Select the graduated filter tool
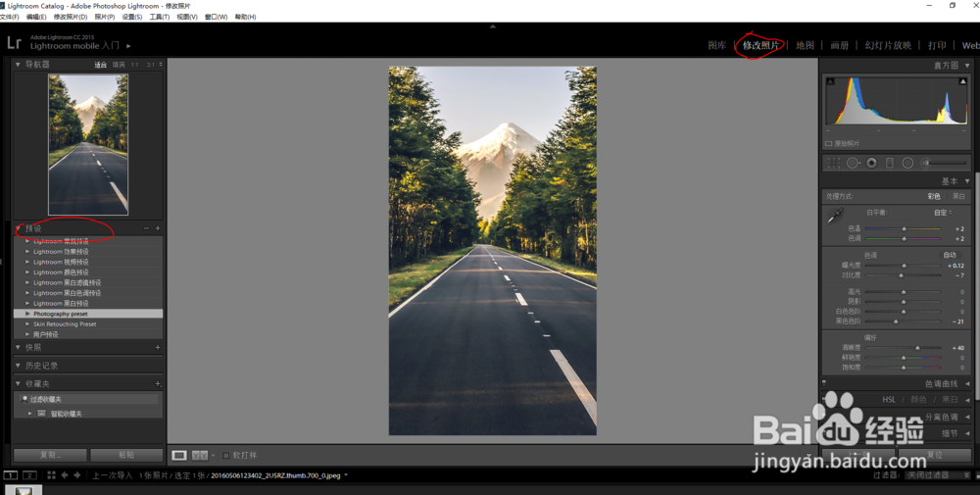Screen dimensions: 980x495 click(890, 163)
